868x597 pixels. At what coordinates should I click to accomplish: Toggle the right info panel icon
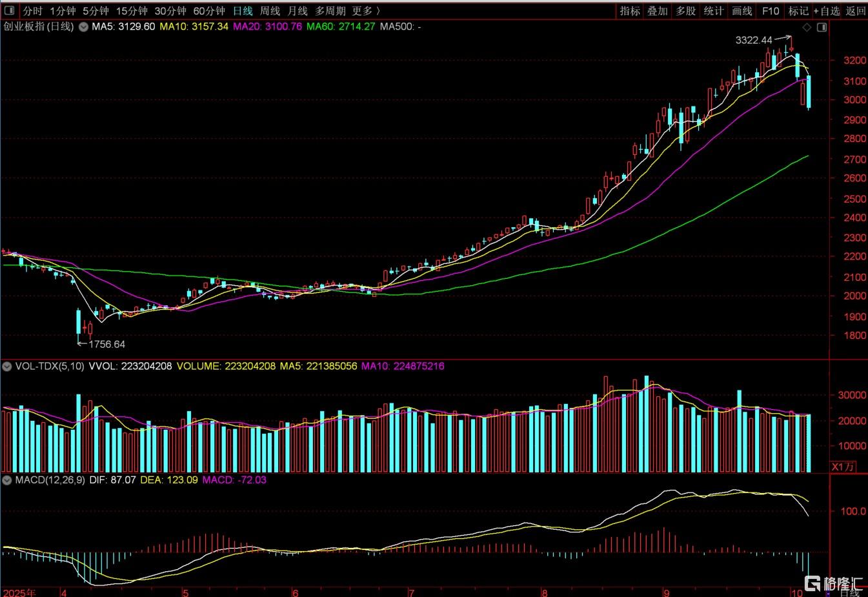(x=822, y=27)
